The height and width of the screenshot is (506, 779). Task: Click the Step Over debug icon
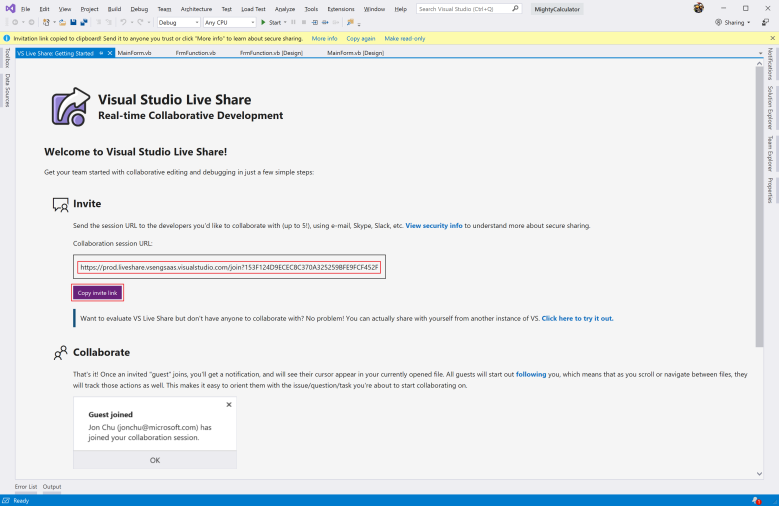(325, 22)
